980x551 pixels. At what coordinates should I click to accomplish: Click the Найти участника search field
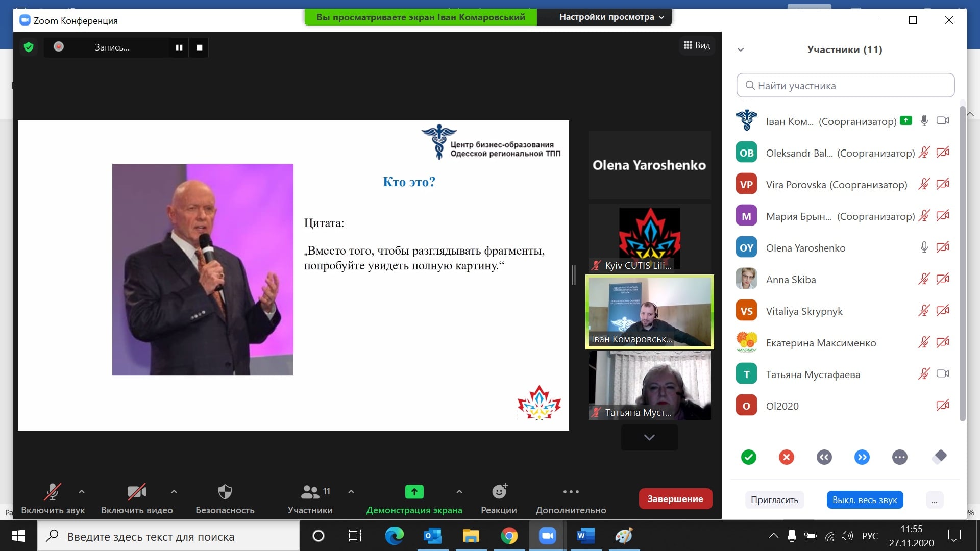(845, 86)
